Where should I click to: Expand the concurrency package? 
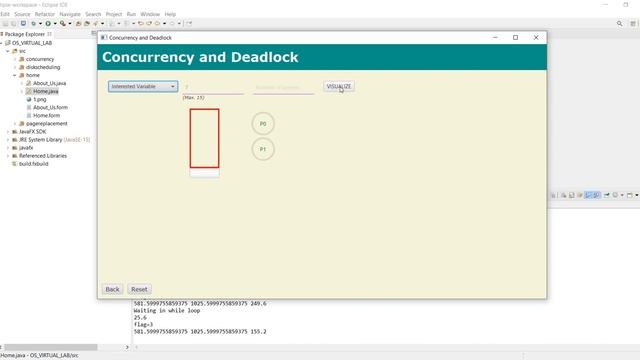tap(15, 59)
